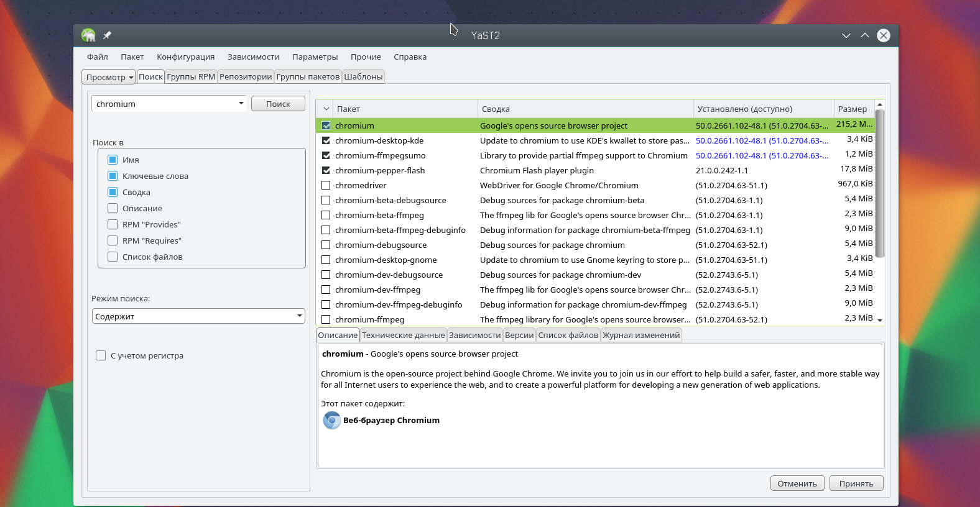Click the Поиск search button
The height and width of the screenshot is (507, 980).
(x=278, y=104)
